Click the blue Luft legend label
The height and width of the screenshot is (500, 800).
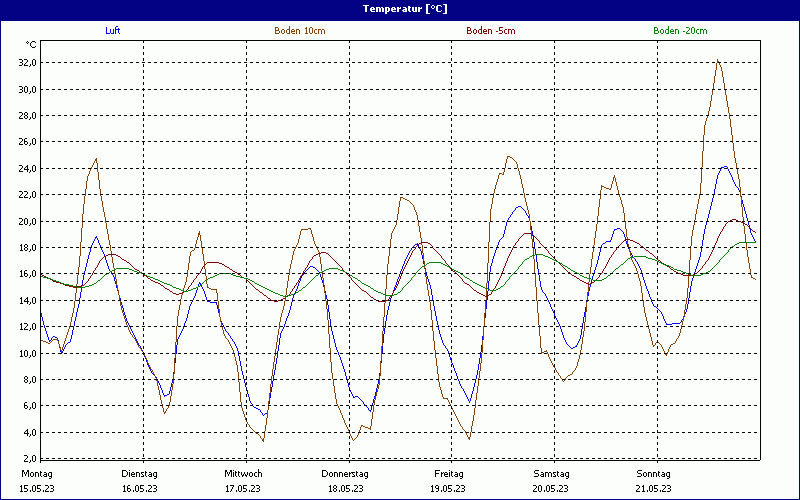(112, 31)
